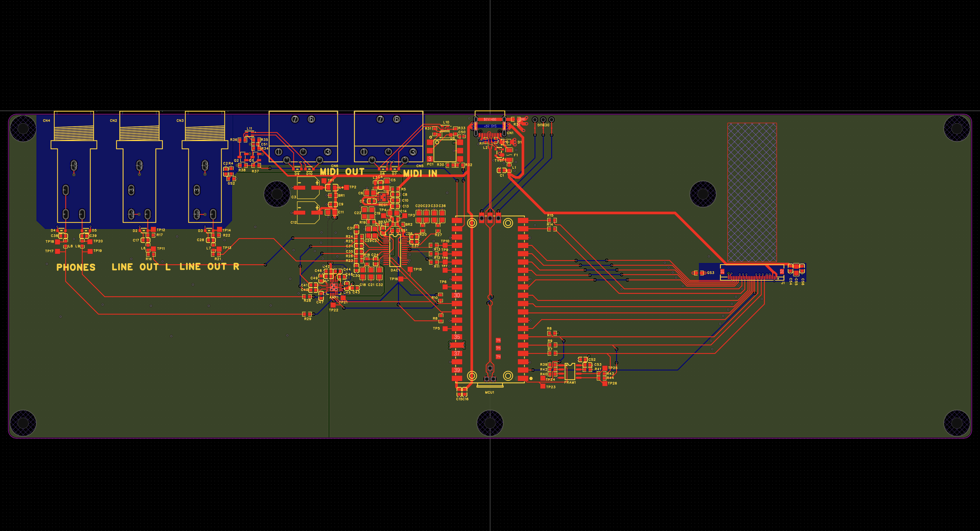Click the REG1 regulator footprint

pyautogui.click(x=383, y=198)
